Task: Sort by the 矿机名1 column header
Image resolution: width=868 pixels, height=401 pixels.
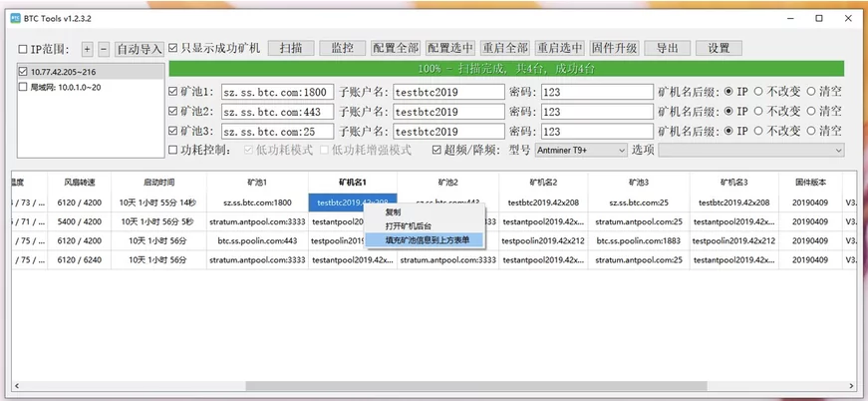Action: [x=353, y=183]
